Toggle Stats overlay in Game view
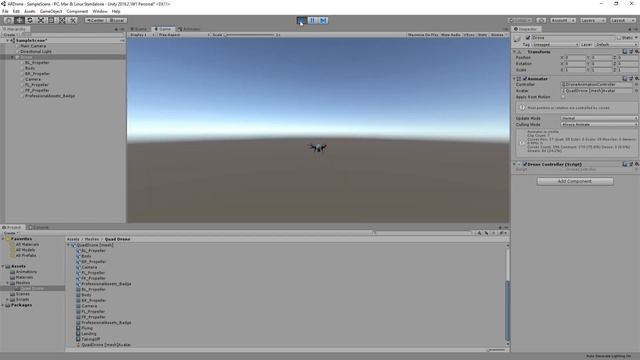 (482, 35)
